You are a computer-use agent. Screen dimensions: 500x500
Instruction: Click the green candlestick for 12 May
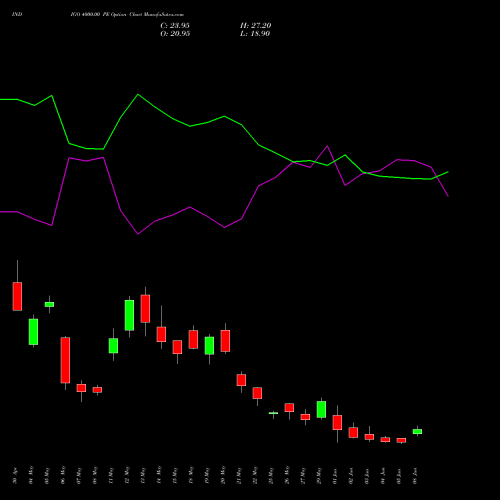click(x=129, y=315)
